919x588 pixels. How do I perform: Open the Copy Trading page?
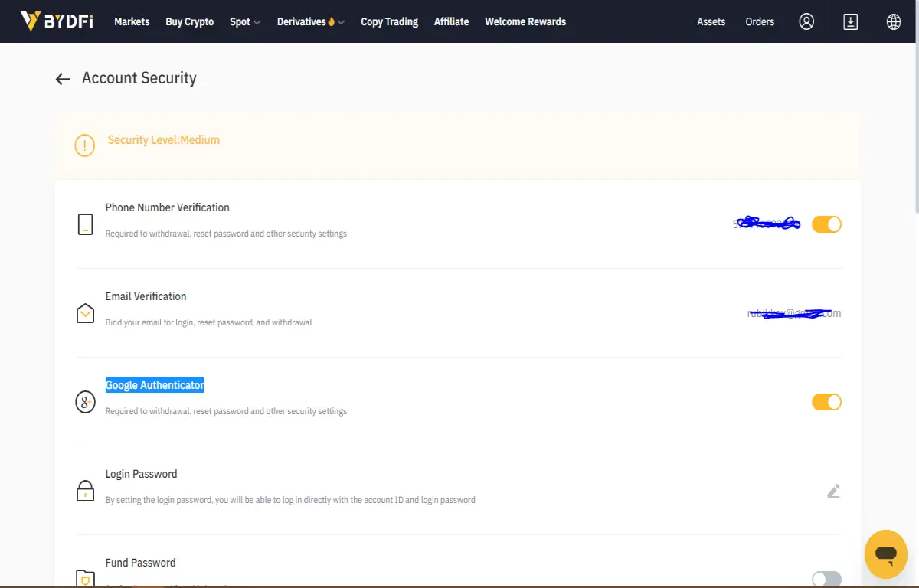(x=389, y=21)
